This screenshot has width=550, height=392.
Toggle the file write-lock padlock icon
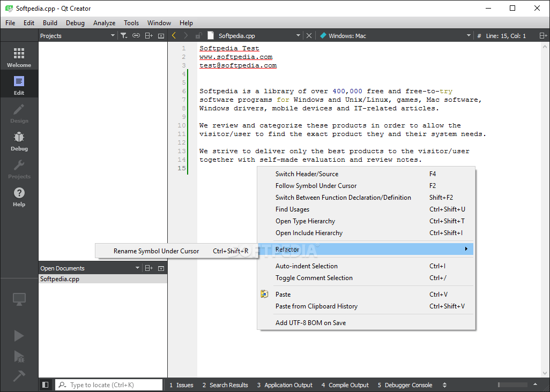coord(198,35)
